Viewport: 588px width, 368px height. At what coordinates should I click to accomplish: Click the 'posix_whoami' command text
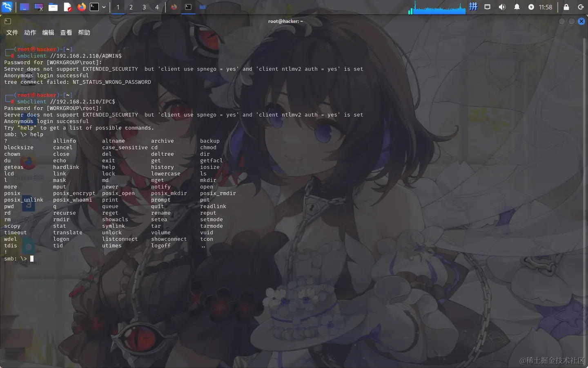click(x=73, y=200)
